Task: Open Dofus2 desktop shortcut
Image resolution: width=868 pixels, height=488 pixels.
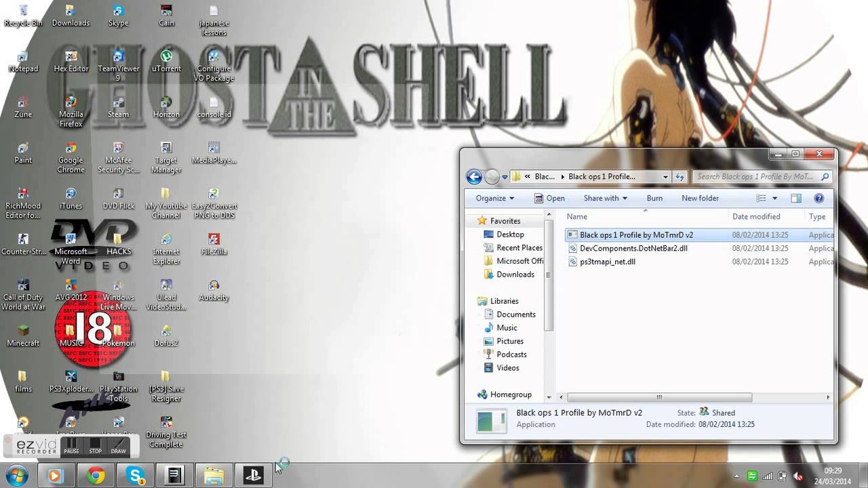Action: [x=166, y=336]
